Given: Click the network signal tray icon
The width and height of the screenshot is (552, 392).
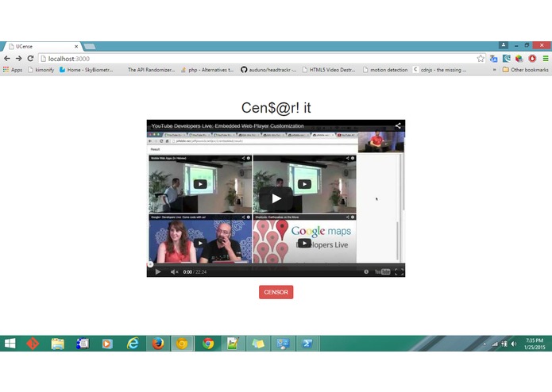Looking at the screenshot, I should pyautogui.click(x=495, y=344).
